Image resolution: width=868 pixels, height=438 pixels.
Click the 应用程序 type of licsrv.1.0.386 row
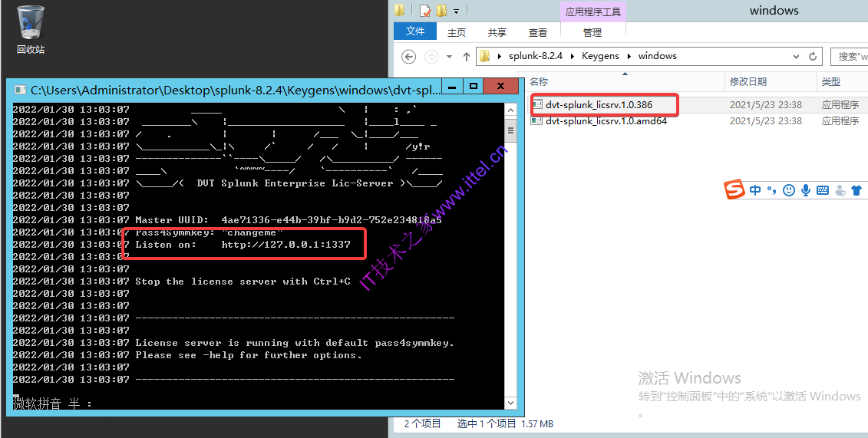point(840,104)
